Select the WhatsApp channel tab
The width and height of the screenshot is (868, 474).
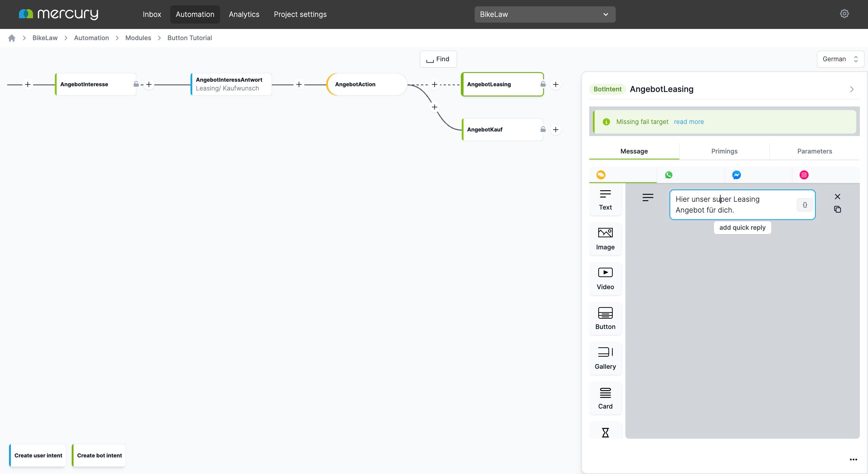690,175
